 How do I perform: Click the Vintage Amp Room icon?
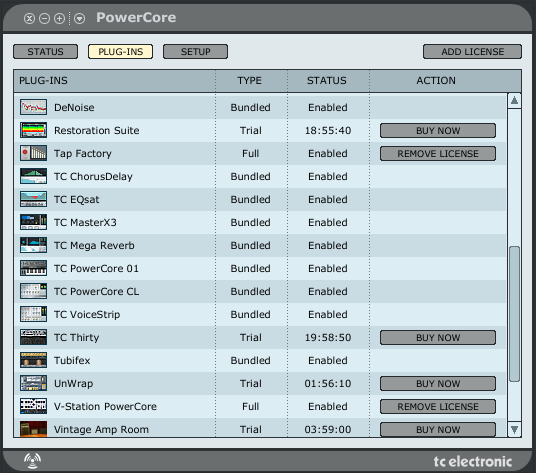(33, 429)
